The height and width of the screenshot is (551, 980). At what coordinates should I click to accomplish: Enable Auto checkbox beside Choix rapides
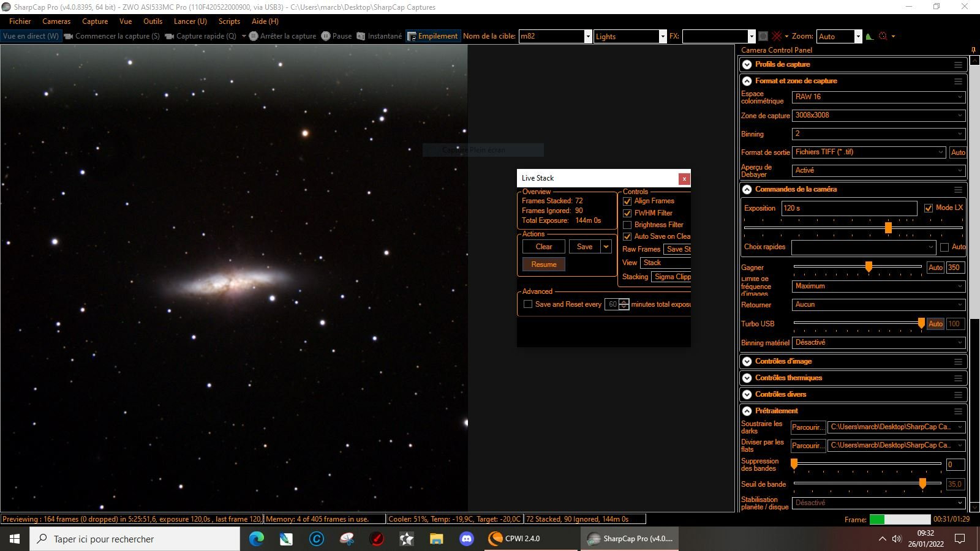click(x=944, y=247)
